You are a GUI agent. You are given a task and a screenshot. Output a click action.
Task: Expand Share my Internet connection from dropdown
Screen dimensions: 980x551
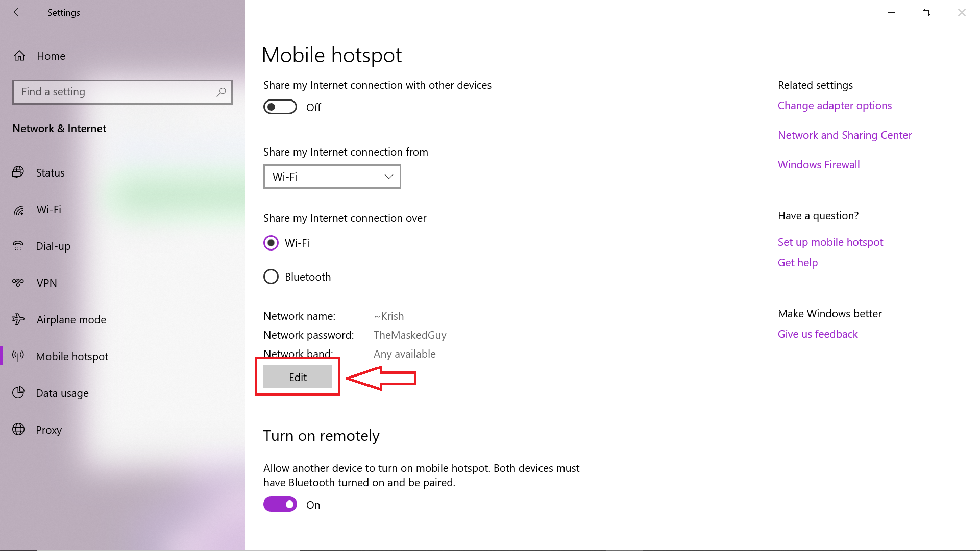tap(331, 176)
